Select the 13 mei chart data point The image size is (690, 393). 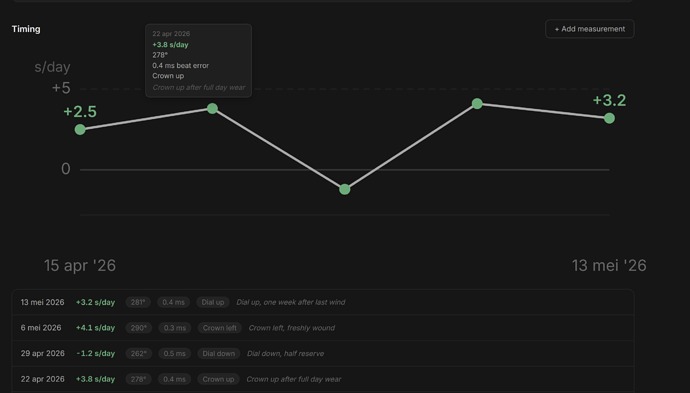click(x=609, y=118)
